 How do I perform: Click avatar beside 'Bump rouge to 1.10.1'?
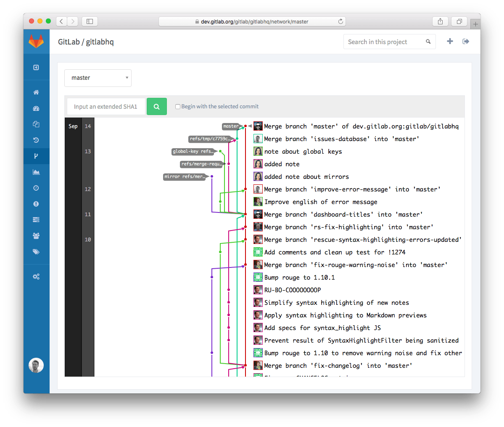tap(258, 277)
